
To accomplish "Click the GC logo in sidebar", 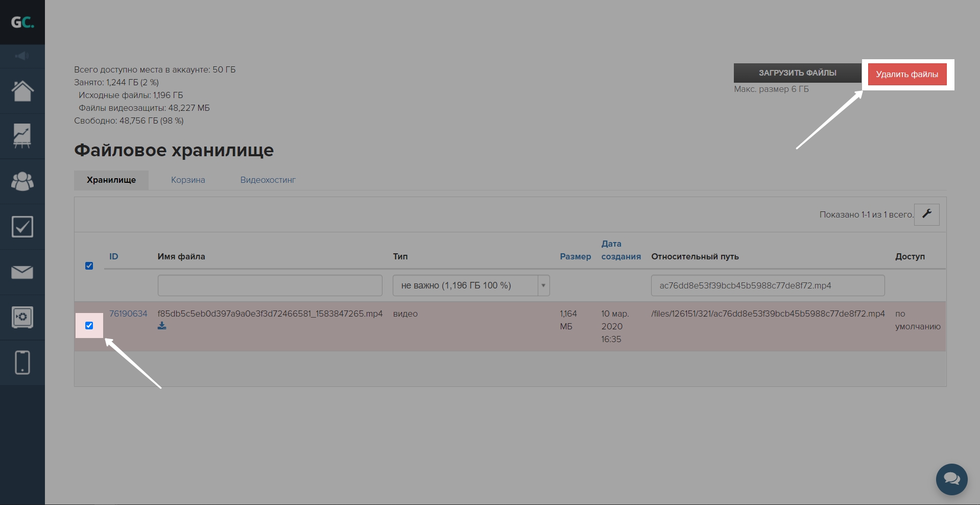I will tap(22, 22).
